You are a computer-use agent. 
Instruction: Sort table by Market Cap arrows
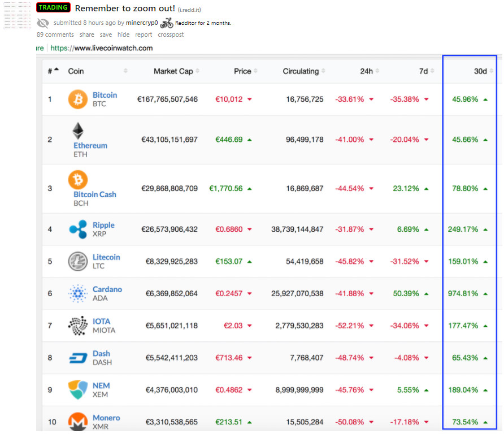(197, 71)
